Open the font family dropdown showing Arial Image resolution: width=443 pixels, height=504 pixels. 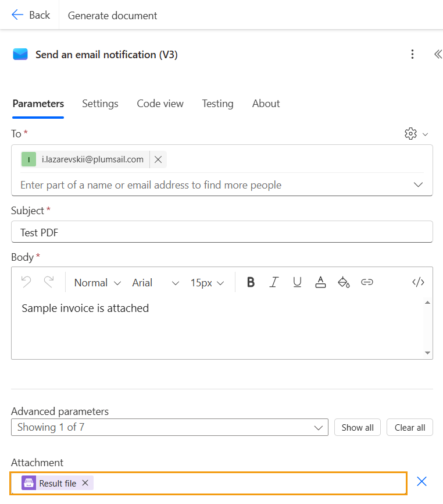[154, 282]
